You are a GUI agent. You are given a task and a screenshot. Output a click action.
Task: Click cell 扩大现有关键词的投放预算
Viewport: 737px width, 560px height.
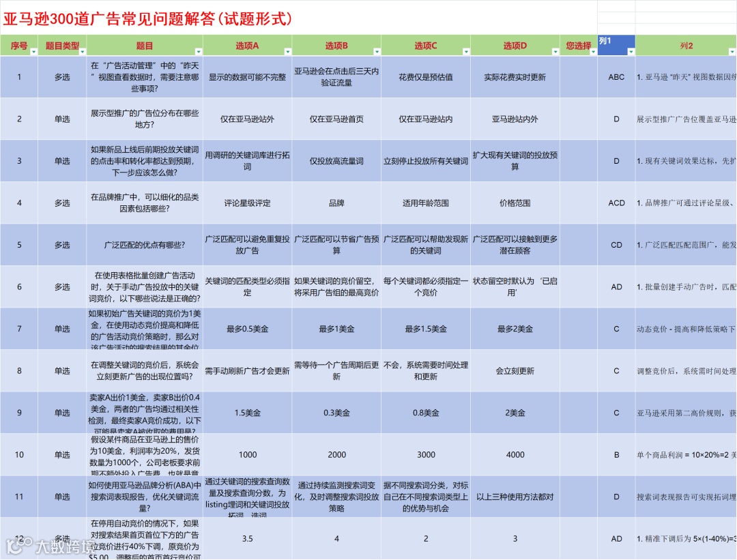pos(515,161)
